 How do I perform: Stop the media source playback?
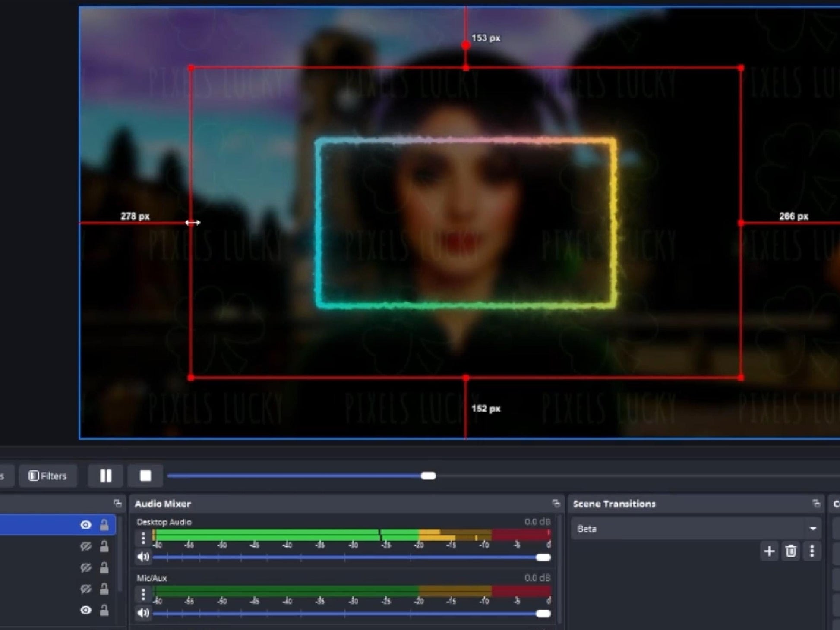coord(145,476)
